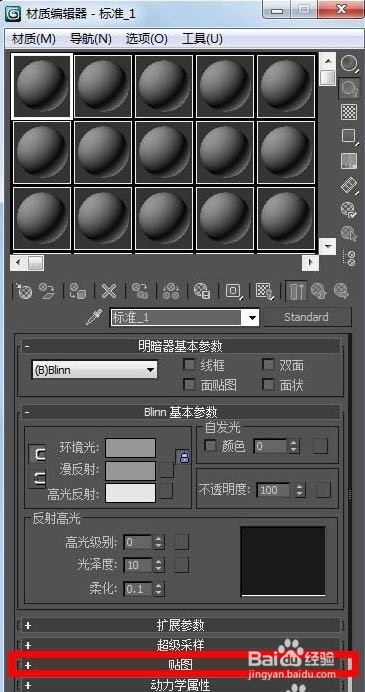The image size is (365, 692).
Task: Click the Video Color Check icon
Action: coord(350,161)
